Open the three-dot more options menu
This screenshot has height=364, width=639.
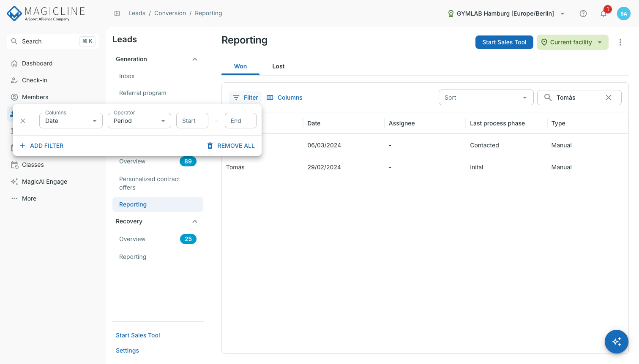[x=620, y=42]
